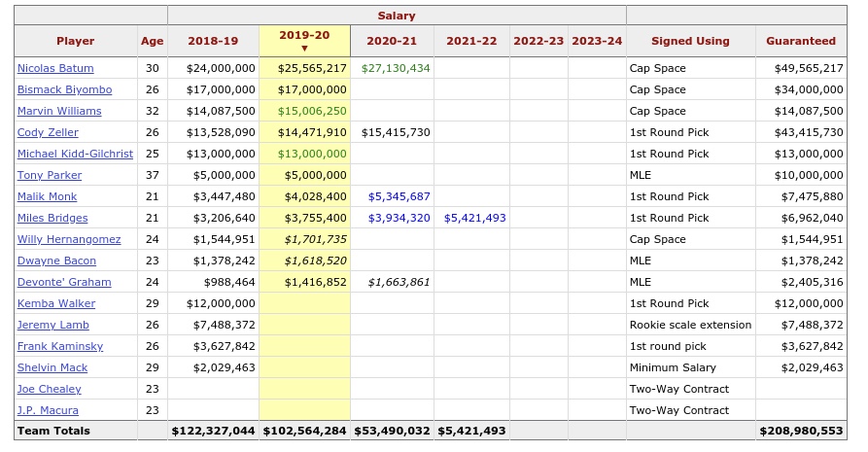The height and width of the screenshot is (452, 868).
Task: Click the 2019-20 descending sort arrow
Action: pyautogui.click(x=304, y=49)
